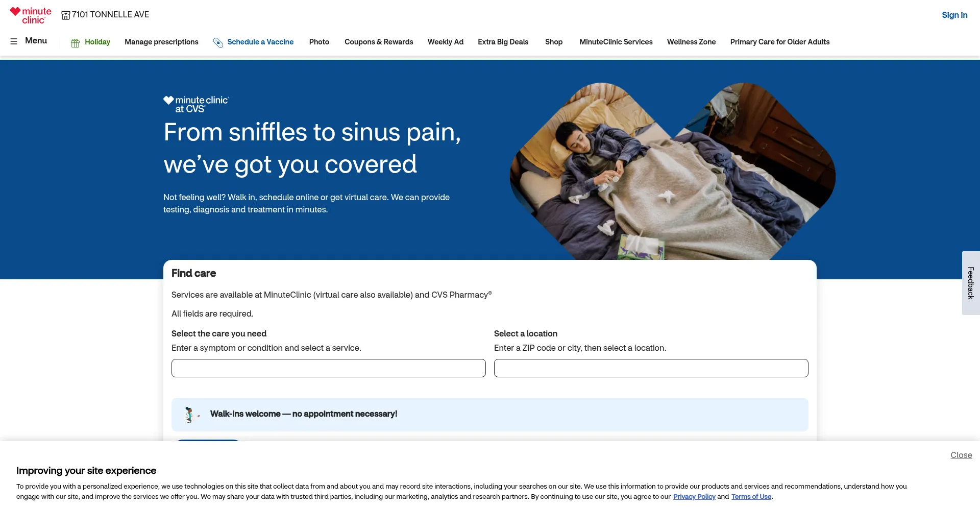Open the Shop menu
The width and height of the screenshot is (980, 507).
click(554, 42)
